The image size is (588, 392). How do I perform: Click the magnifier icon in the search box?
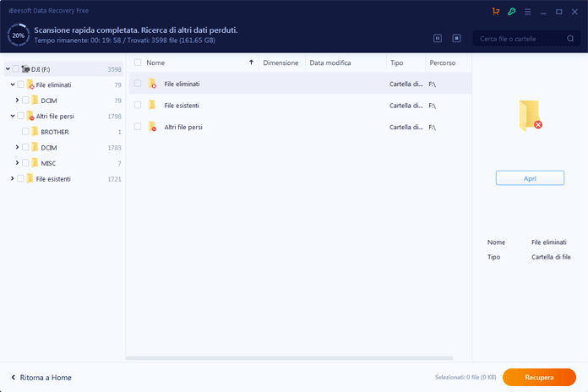pos(571,38)
